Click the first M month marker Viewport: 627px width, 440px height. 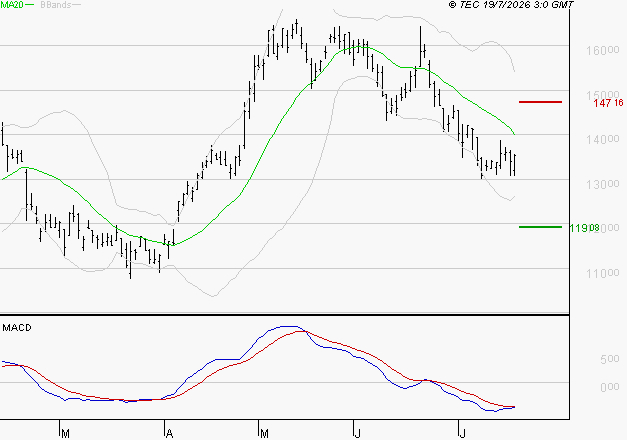click(66, 433)
